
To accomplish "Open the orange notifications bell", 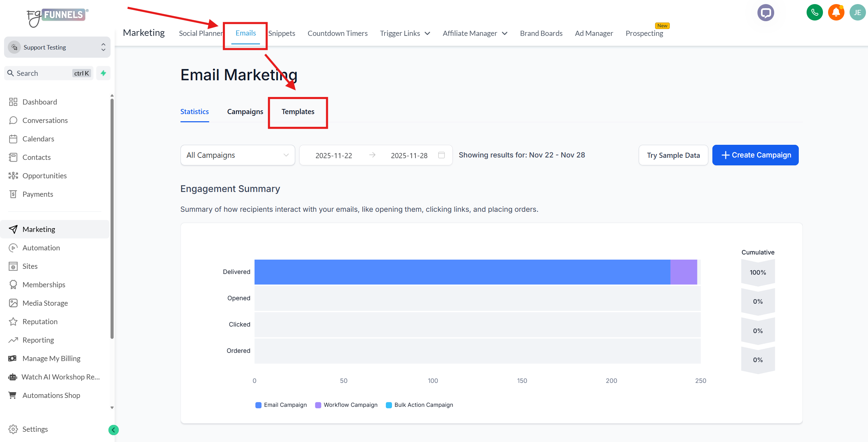I will (836, 13).
